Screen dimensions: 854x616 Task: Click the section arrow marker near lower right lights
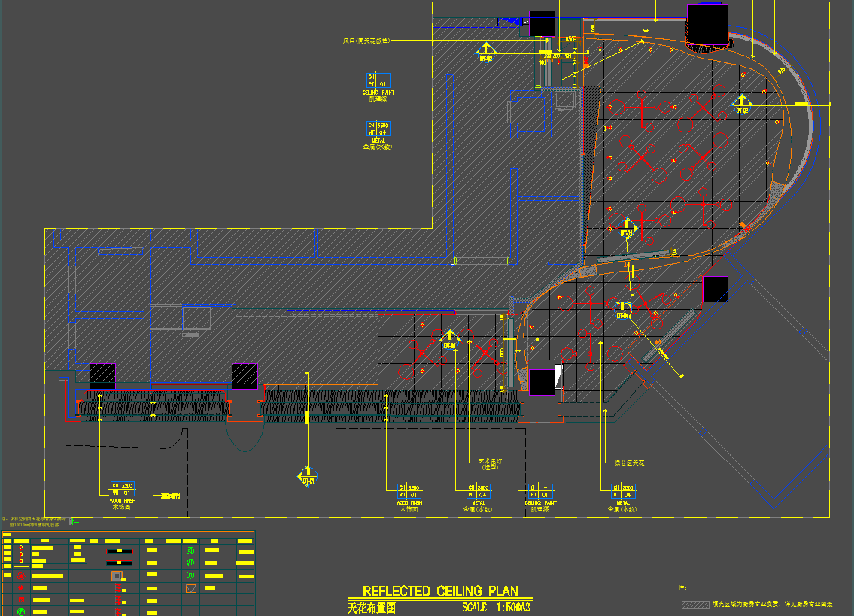point(623,310)
